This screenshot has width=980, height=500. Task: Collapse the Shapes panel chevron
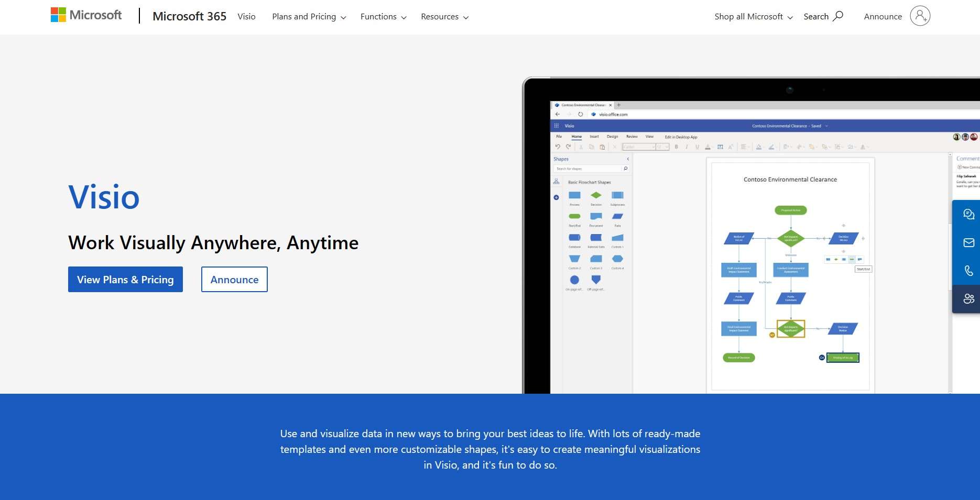pos(628,159)
